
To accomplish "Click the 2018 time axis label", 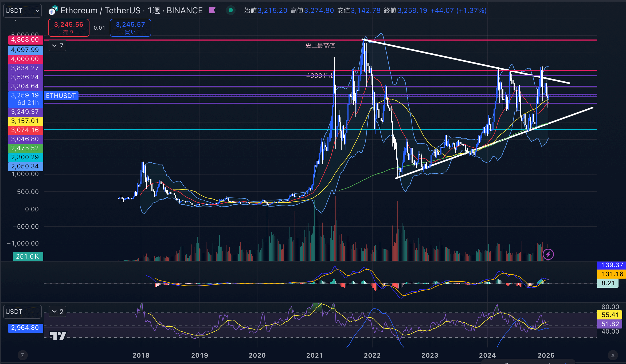I will click(141, 355).
